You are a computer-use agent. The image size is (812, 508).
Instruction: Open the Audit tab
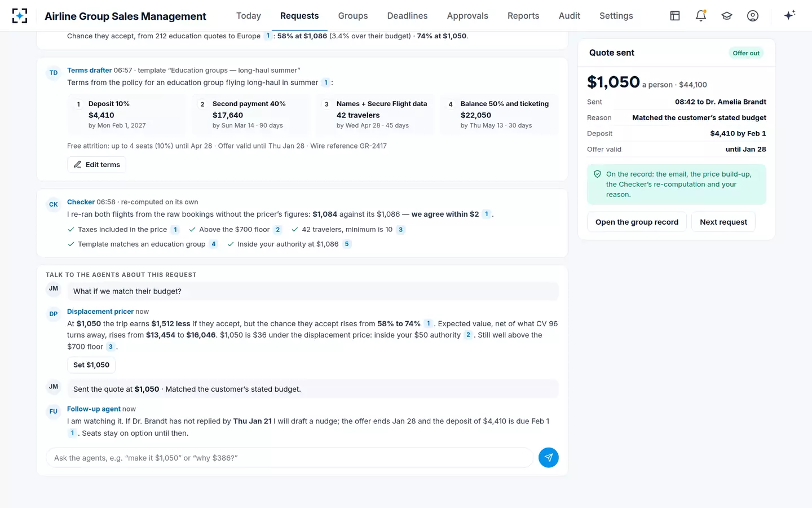point(570,16)
